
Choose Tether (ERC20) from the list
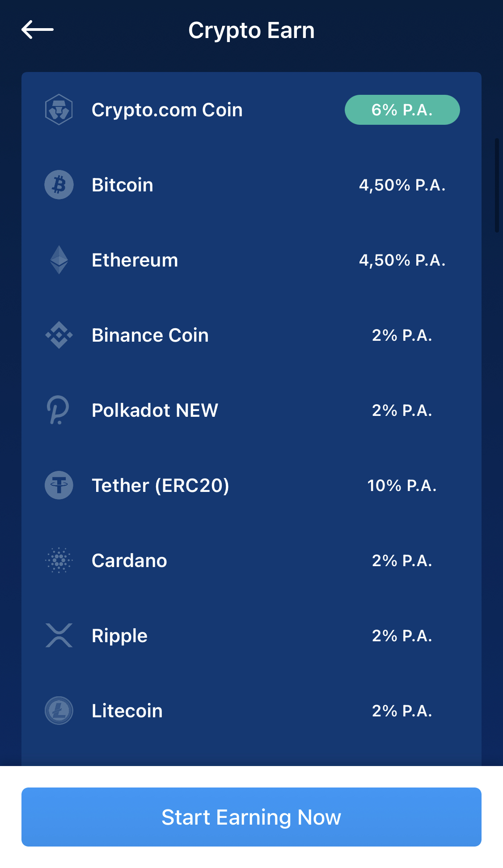click(251, 485)
